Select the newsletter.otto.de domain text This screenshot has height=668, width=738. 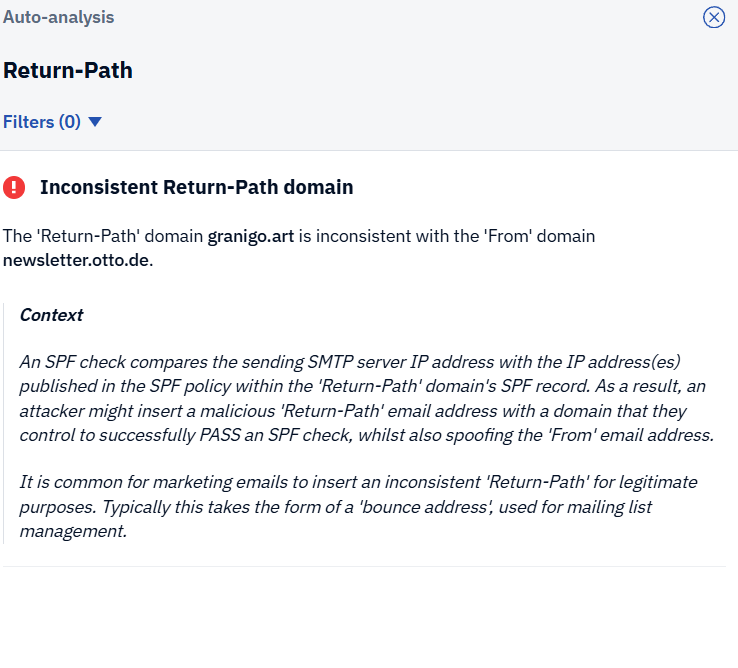pos(76,260)
